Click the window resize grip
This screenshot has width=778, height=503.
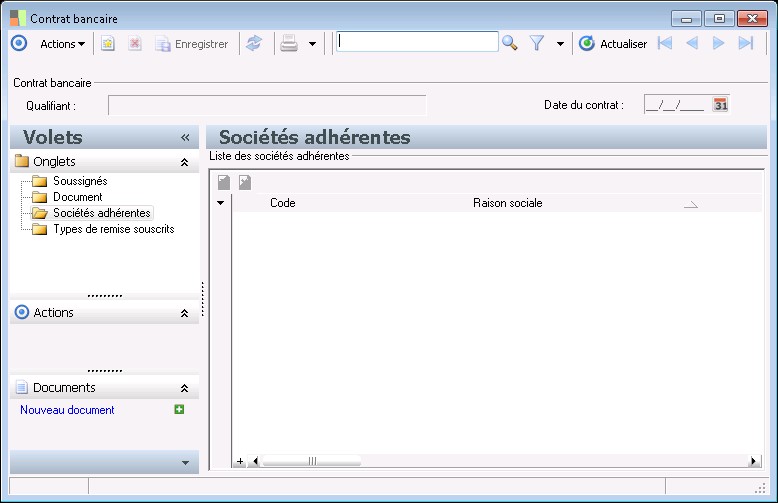tap(760, 488)
